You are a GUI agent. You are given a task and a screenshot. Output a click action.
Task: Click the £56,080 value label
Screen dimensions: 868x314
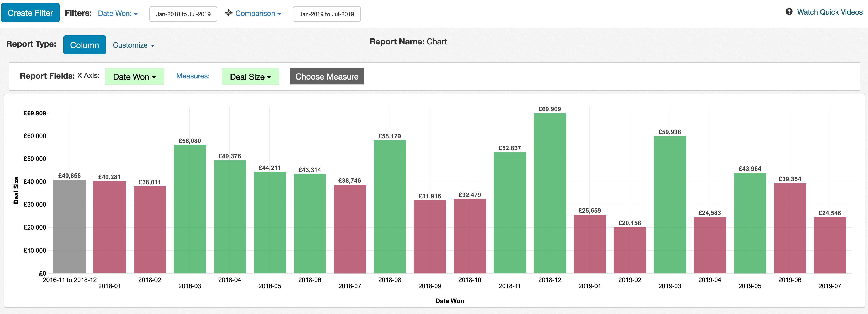coord(190,141)
